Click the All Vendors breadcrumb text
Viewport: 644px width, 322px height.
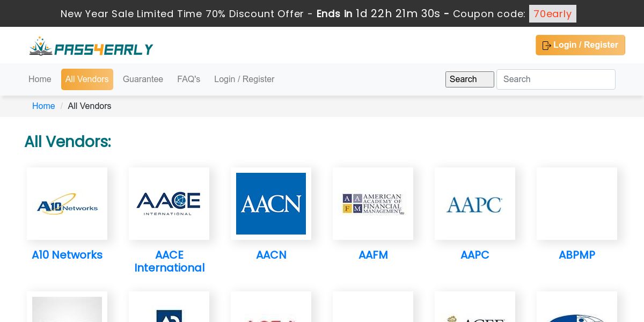tap(90, 106)
